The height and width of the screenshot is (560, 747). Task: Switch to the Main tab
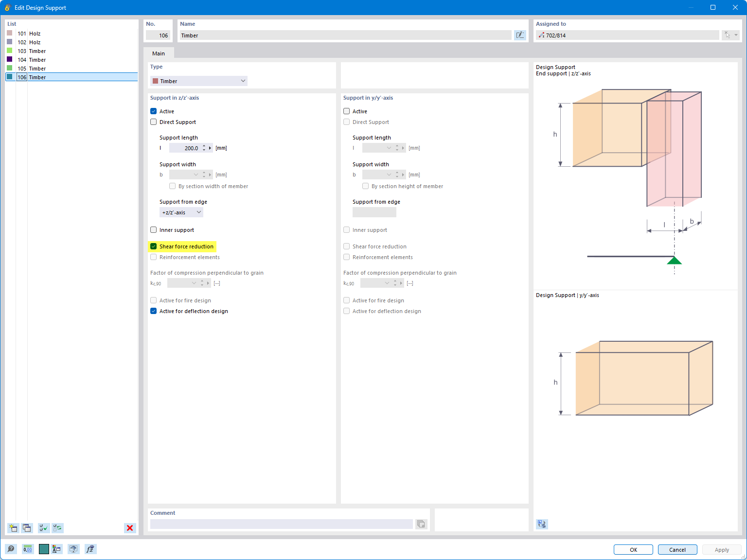pos(159,53)
